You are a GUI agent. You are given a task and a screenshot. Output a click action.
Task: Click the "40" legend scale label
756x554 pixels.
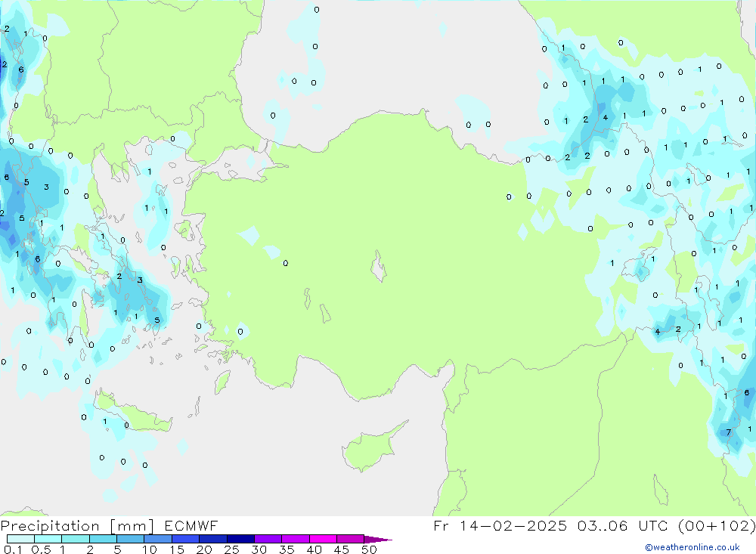314,549
